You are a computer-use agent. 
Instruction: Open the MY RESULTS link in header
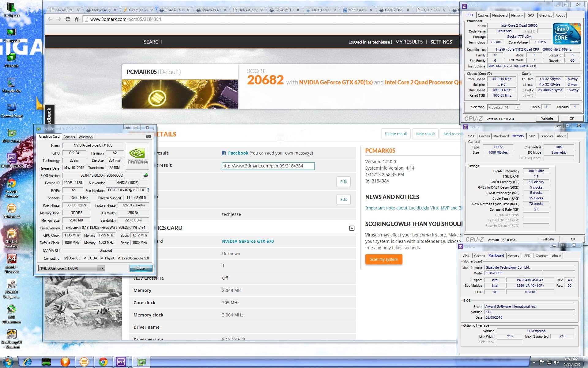[x=409, y=42]
